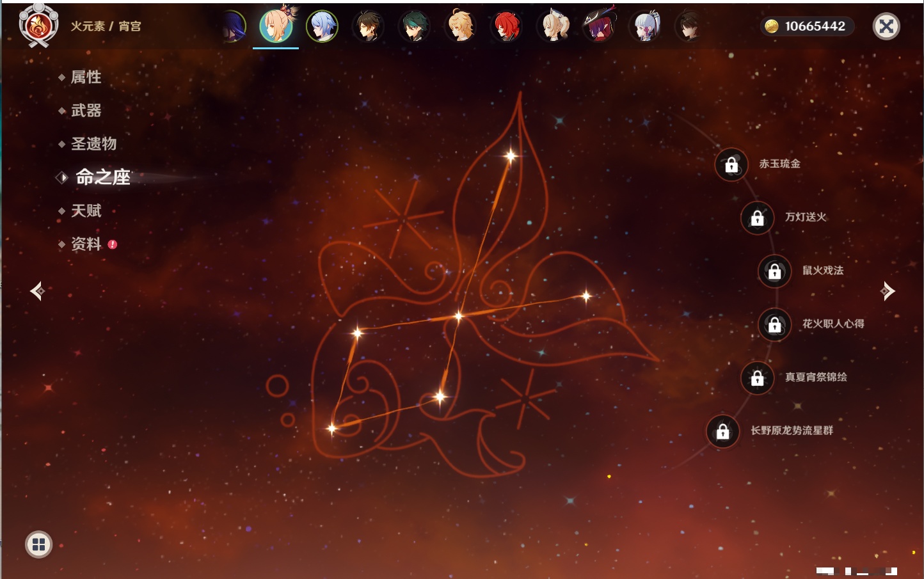Open the four-square grid menu button

point(38,544)
